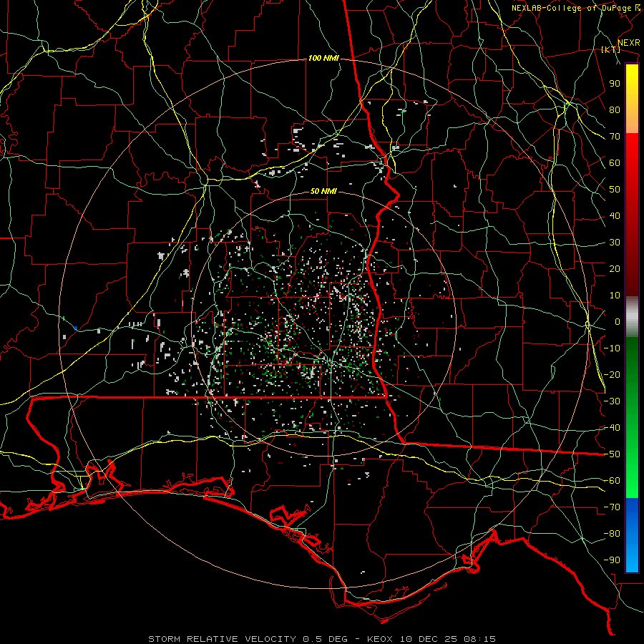Pick the bright green segment near -60 on color bar
The width and height of the screenshot is (644, 644).
(632, 487)
